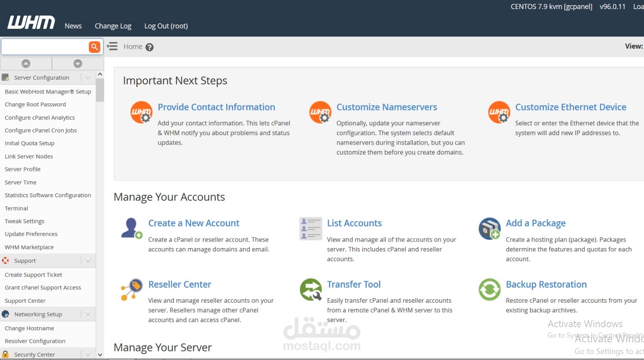Open Transfer Tool link

pos(354,284)
